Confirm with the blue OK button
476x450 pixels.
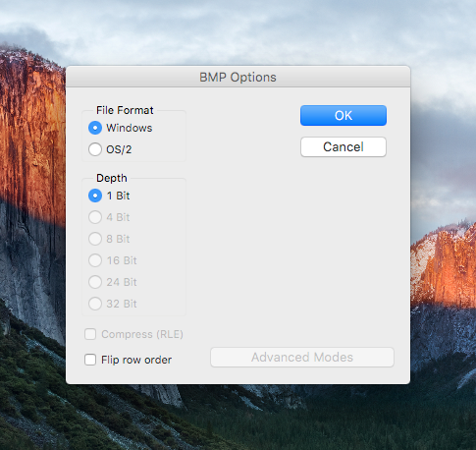click(344, 115)
